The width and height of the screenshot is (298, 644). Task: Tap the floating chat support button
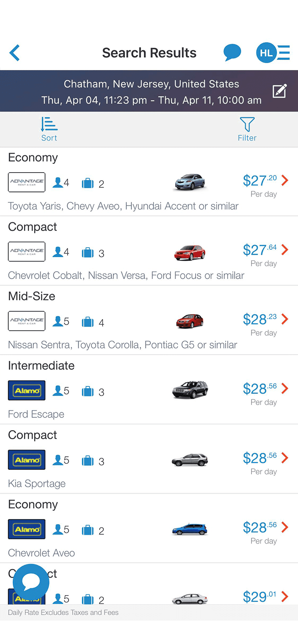31,582
